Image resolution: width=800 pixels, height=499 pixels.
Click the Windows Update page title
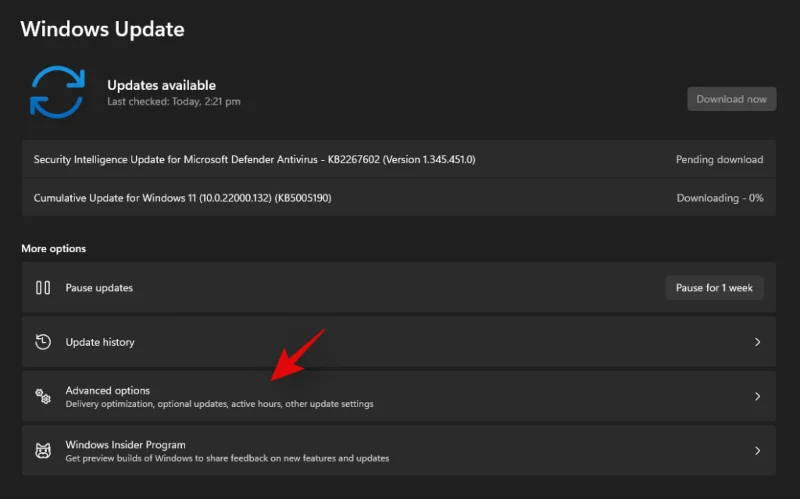(x=103, y=29)
